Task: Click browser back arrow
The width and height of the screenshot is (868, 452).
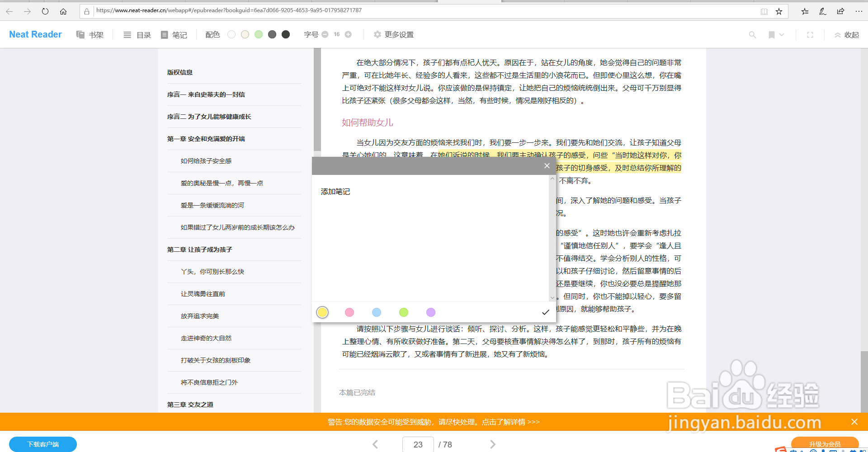Action: (x=9, y=11)
